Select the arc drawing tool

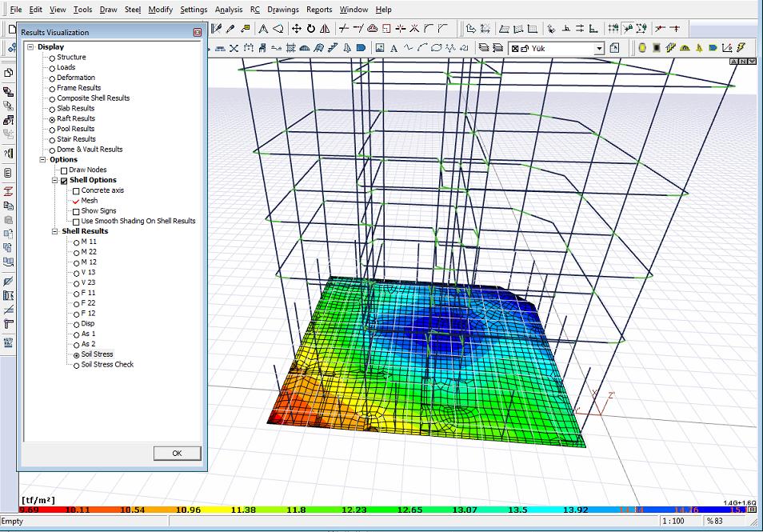pyautogui.click(x=421, y=48)
